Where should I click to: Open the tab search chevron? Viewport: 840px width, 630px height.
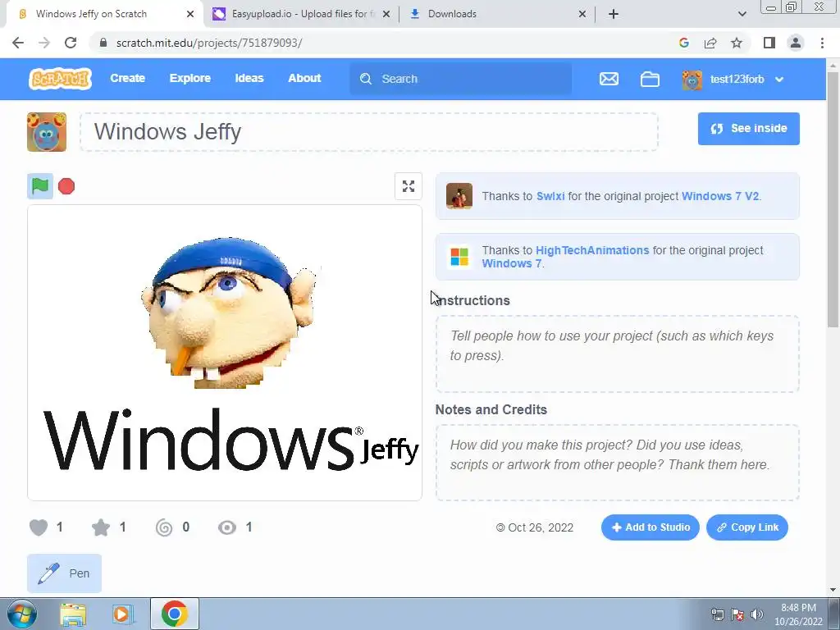tap(742, 15)
